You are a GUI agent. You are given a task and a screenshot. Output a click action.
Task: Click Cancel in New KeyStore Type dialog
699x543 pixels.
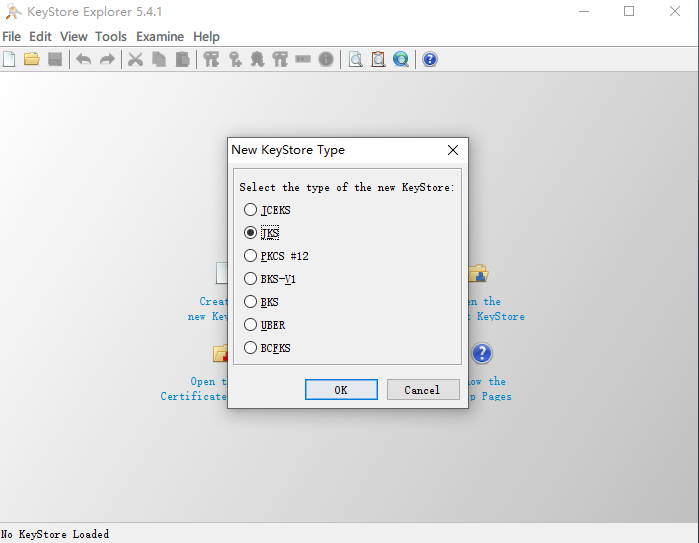tap(423, 390)
